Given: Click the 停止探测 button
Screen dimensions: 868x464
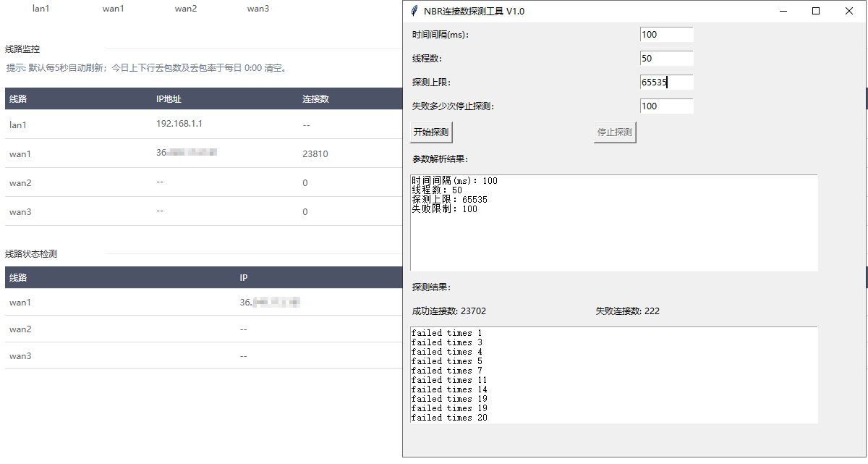Looking at the screenshot, I should tap(615, 132).
